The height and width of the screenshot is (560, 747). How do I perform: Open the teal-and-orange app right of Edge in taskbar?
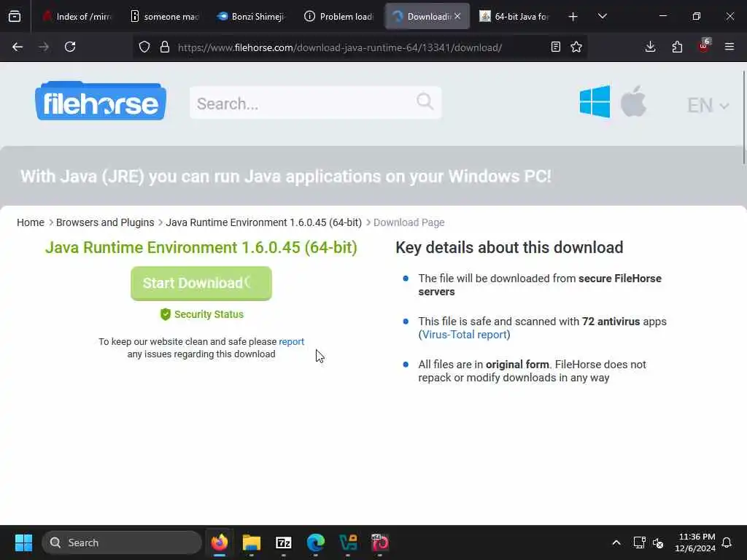(x=348, y=542)
